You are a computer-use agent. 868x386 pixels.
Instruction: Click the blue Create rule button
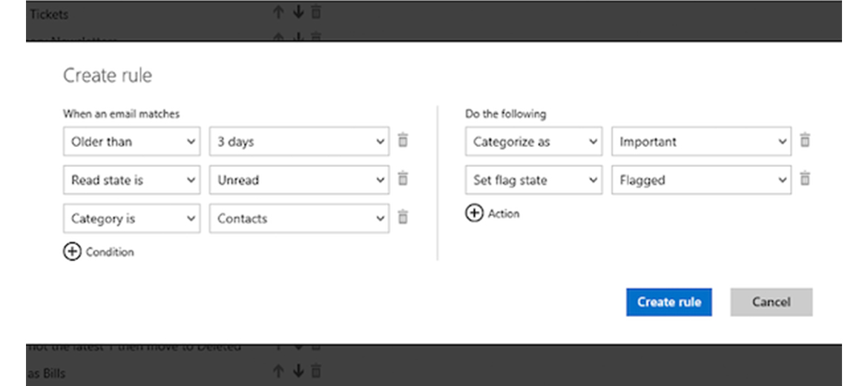click(x=668, y=302)
